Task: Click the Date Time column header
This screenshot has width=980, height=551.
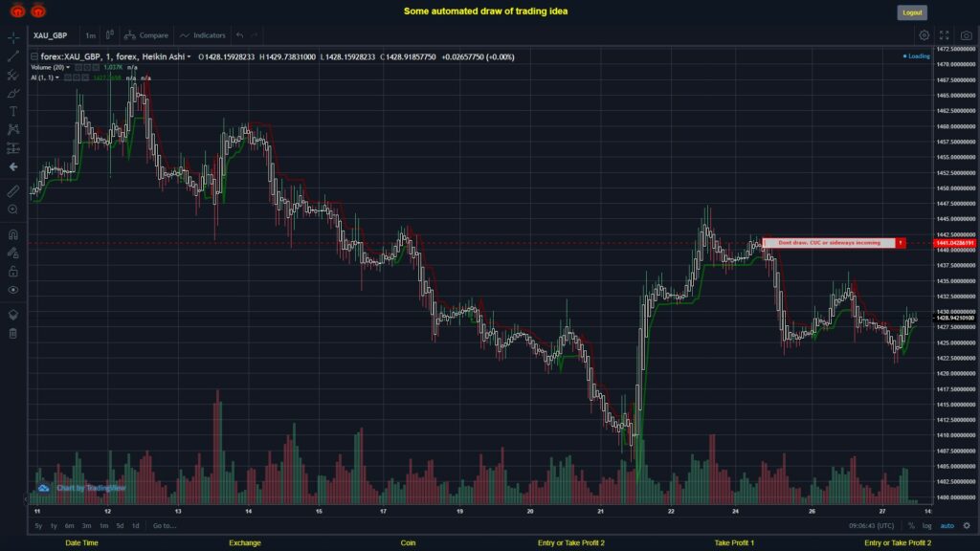Action: 82,543
